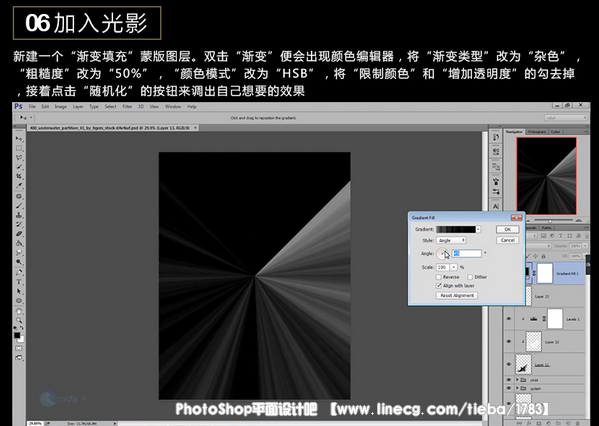The width and height of the screenshot is (599, 426).
Task: Select the Eyedropper tool
Action: (x=19, y=186)
